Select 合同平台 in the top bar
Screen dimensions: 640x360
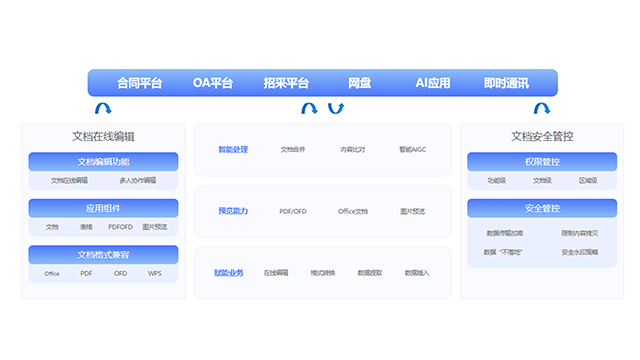tap(140, 83)
